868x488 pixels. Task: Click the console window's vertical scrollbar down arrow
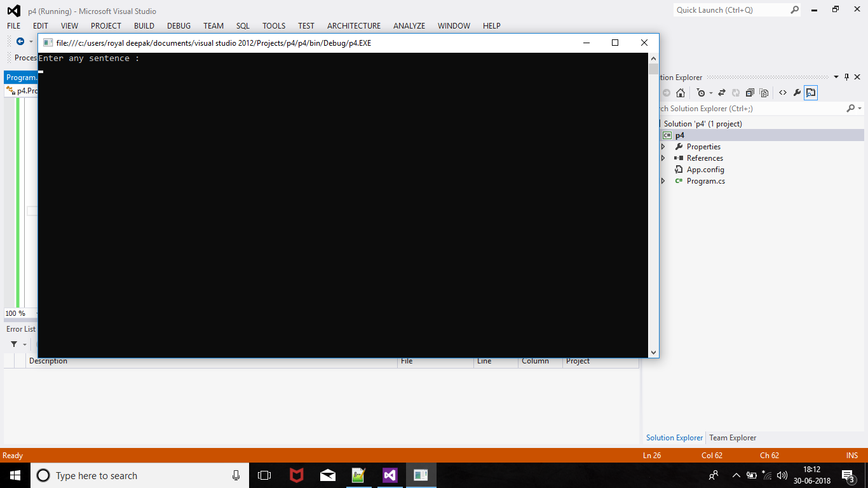[x=653, y=352]
